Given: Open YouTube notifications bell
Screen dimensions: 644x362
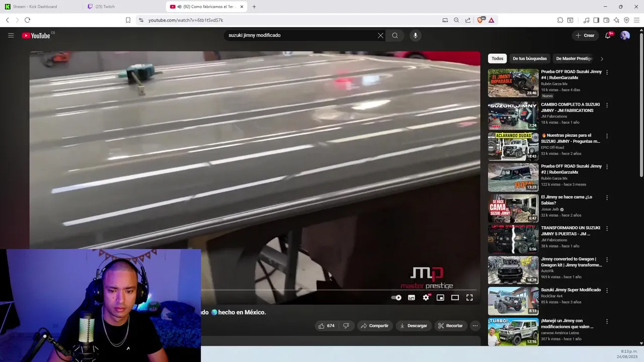Looking at the screenshot, I should (608, 35).
